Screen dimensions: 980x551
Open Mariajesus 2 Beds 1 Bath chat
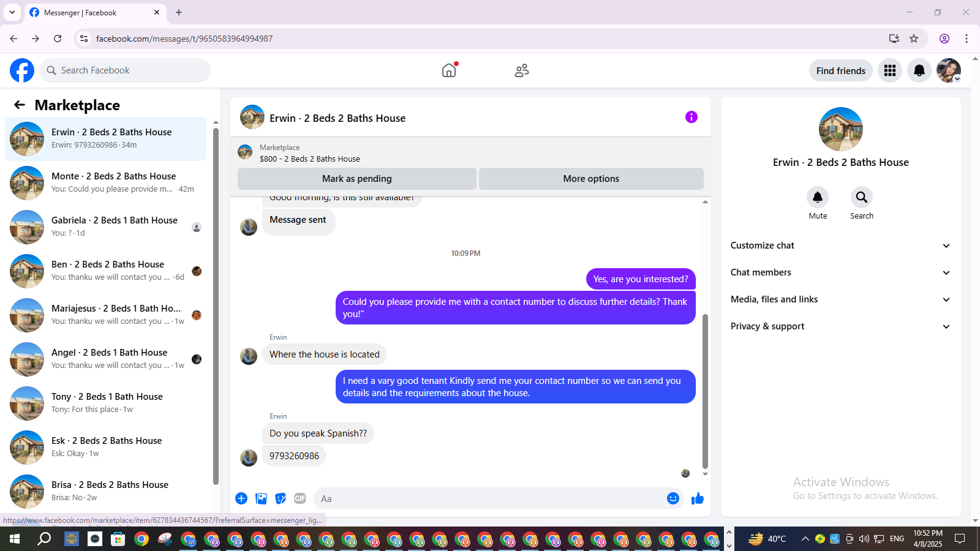[x=105, y=315]
